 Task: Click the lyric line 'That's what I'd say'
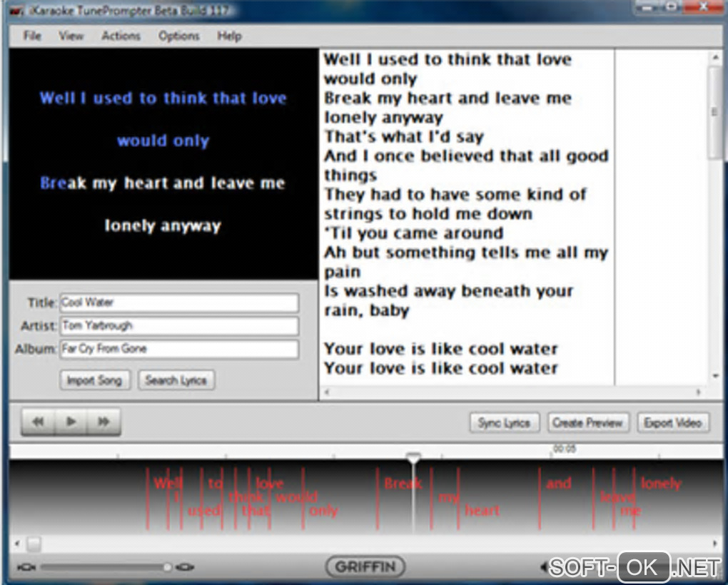(x=404, y=136)
